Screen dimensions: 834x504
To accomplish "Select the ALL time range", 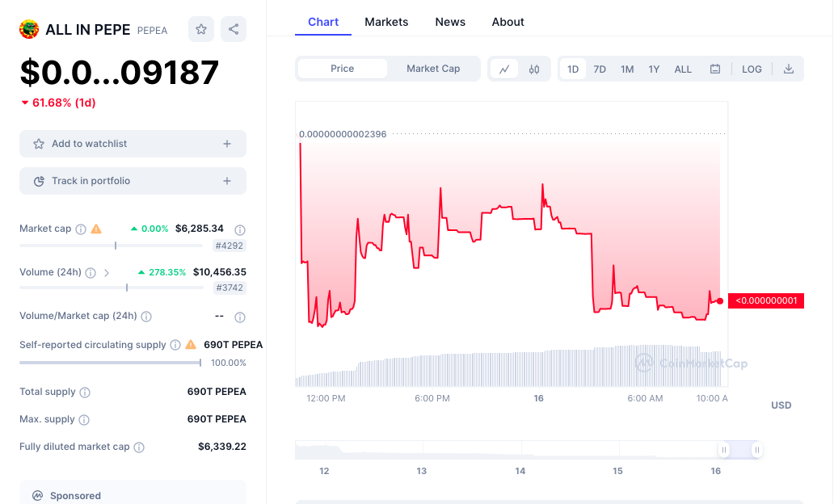I will (x=683, y=69).
